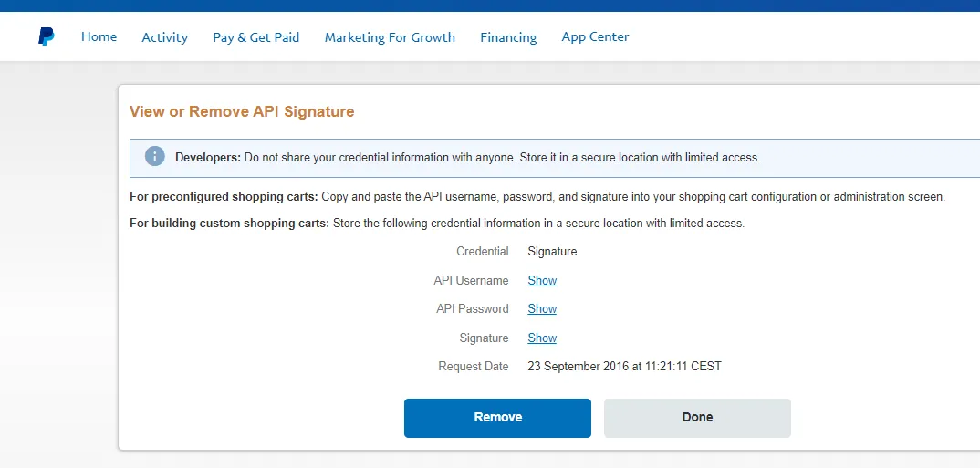Open Pay & Get Paid menu
This screenshot has height=468, width=980.
[256, 37]
